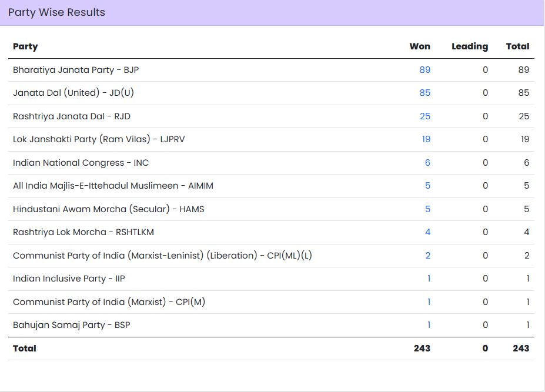The height and width of the screenshot is (392, 545).
Task: Click JD(U) total cell 85
Action: pyautogui.click(x=524, y=93)
